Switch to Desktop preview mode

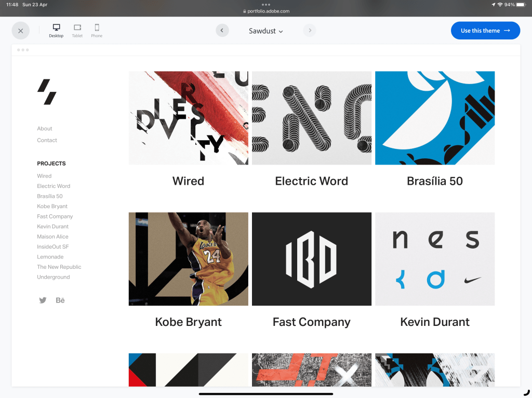point(56,31)
